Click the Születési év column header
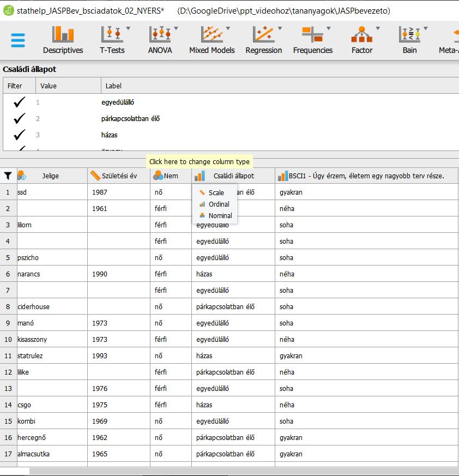The height and width of the screenshot is (476, 459). 119,176
